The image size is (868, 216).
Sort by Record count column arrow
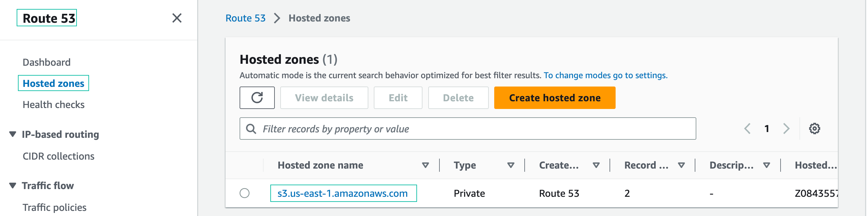click(x=681, y=165)
